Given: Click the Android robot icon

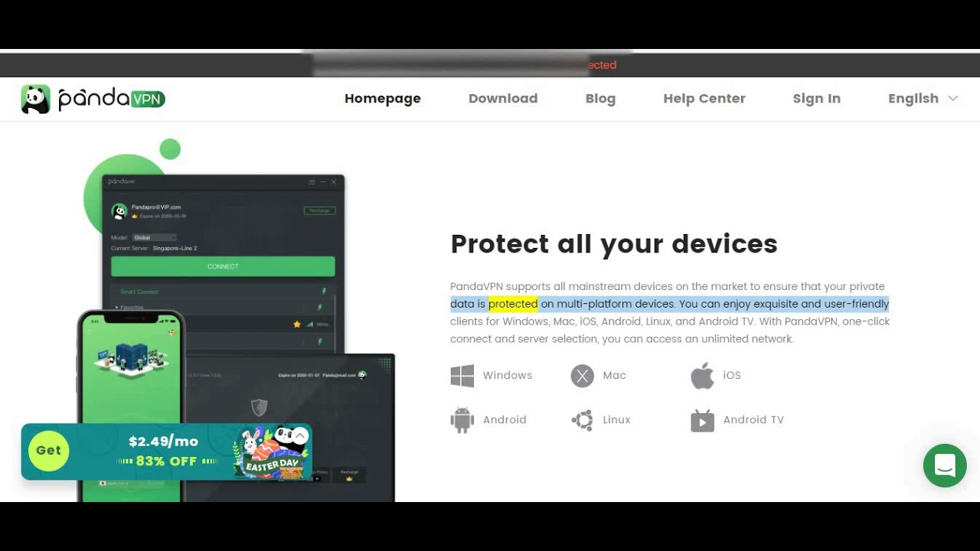Looking at the screenshot, I should click(462, 420).
